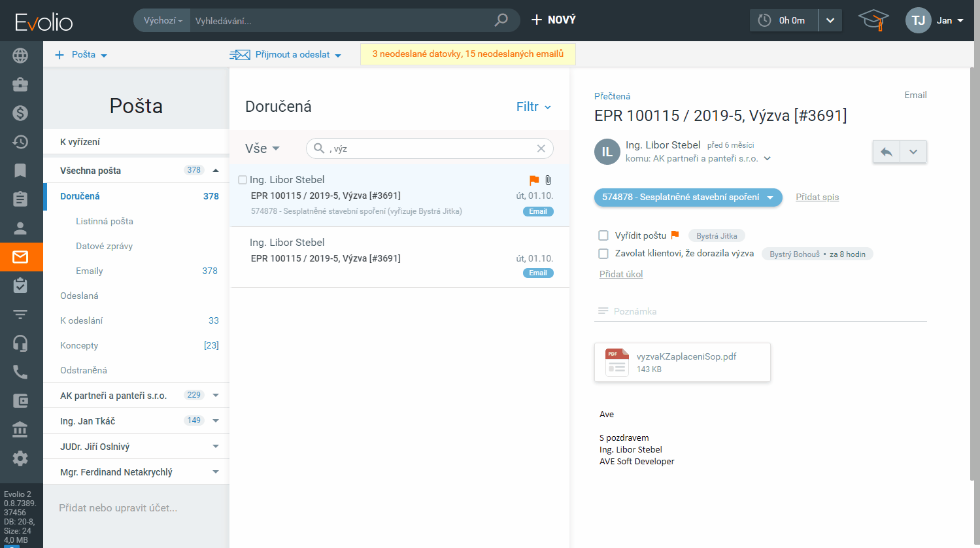The image size is (980, 548).
Task: Select the 'Datové zprávy' folder
Action: coord(104,246)
